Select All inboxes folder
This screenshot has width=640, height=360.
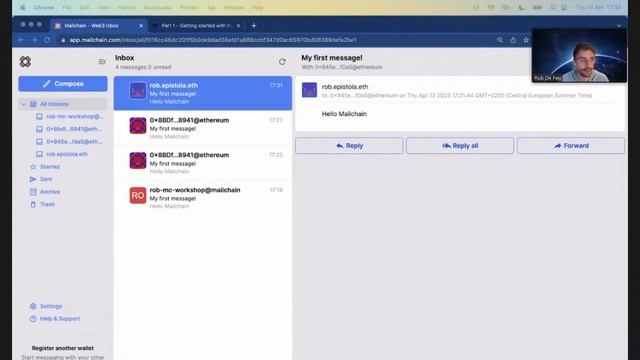63,104
